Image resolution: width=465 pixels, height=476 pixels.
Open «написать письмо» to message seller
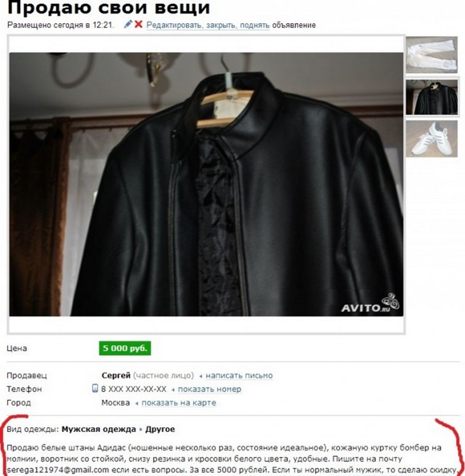[239, 375]
